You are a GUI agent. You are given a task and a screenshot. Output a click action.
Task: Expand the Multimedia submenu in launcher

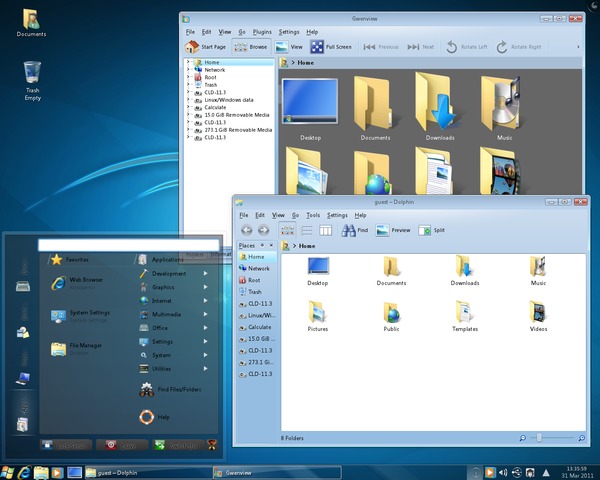(x=167, y=314)
